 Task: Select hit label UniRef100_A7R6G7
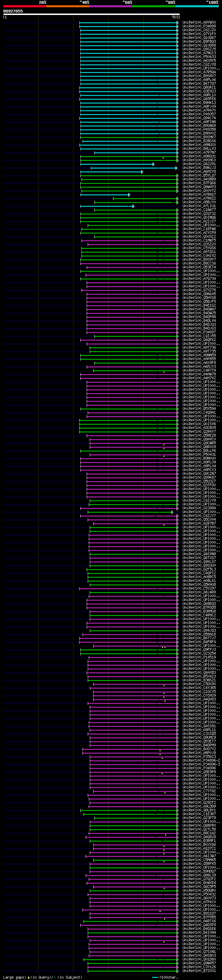tap(199, 194)
